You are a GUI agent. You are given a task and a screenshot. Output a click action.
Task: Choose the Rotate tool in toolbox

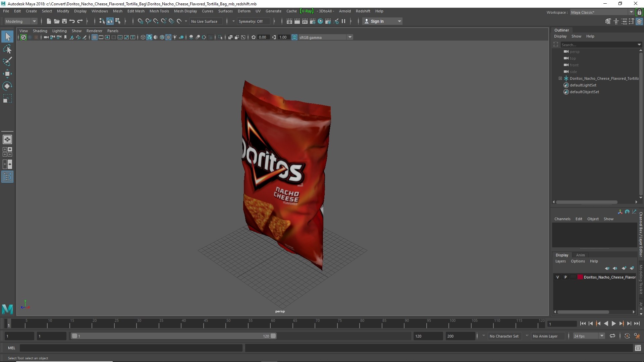click(7, 86)
